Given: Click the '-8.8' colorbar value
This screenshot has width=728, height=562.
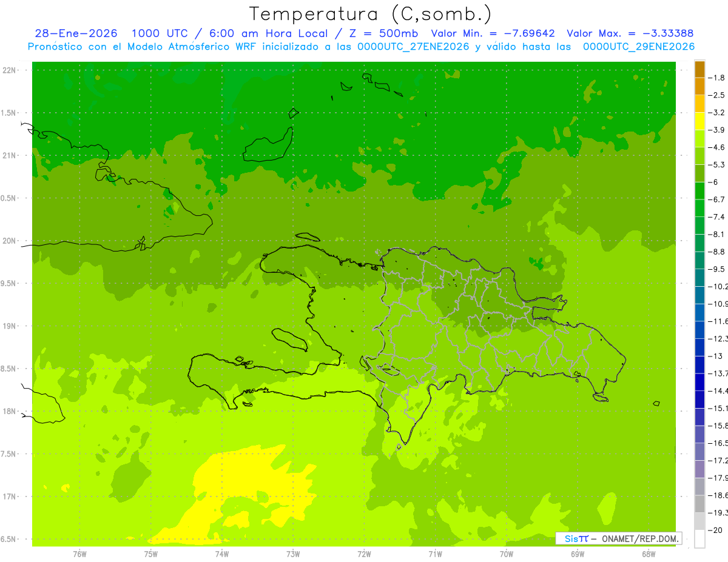Looking at the screenshot, I should 716,252.
